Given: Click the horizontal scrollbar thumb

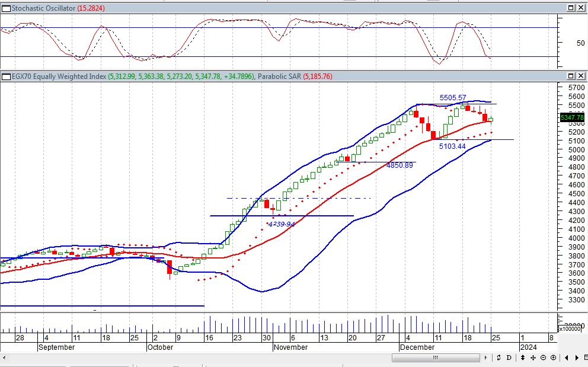Looking at the screenshot, I should tap(436, 358).
